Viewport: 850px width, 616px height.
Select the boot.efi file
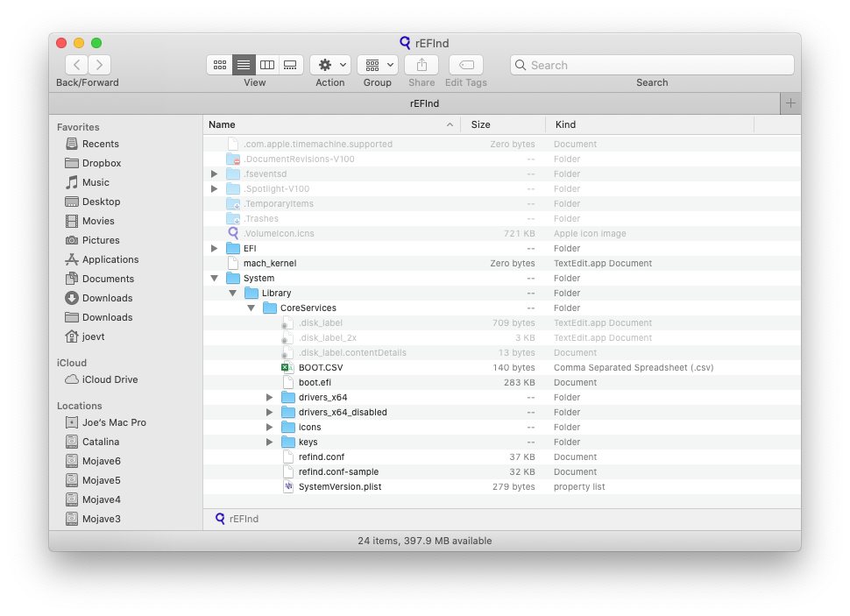502,382
